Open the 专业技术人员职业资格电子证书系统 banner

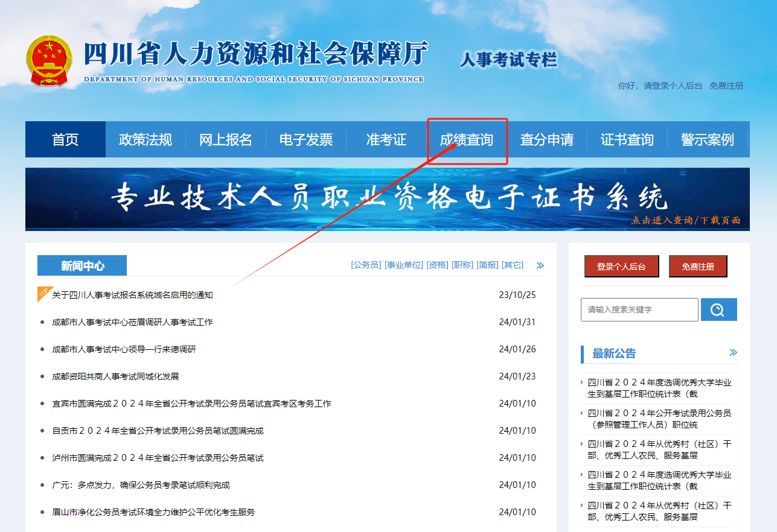click(x=388, y=199)
